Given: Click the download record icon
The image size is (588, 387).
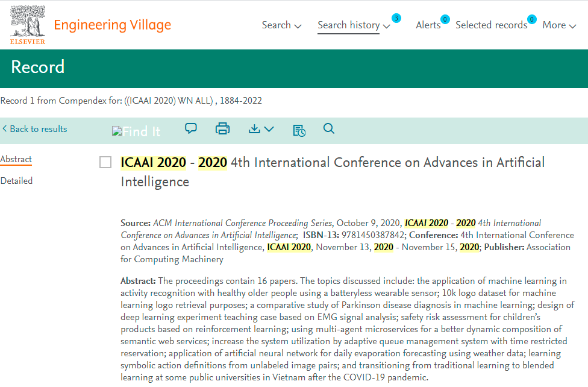Looking at the screenshot, I should pos(254,129).
